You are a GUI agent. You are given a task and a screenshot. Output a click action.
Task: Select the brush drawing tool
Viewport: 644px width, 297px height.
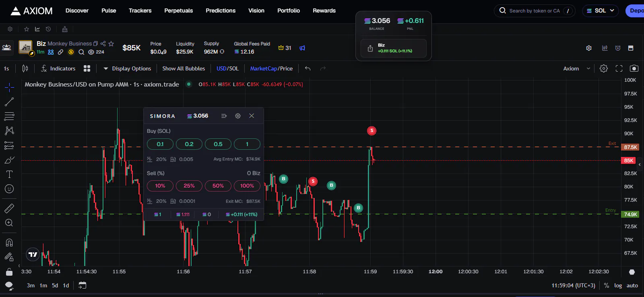[x=9, y=160]
